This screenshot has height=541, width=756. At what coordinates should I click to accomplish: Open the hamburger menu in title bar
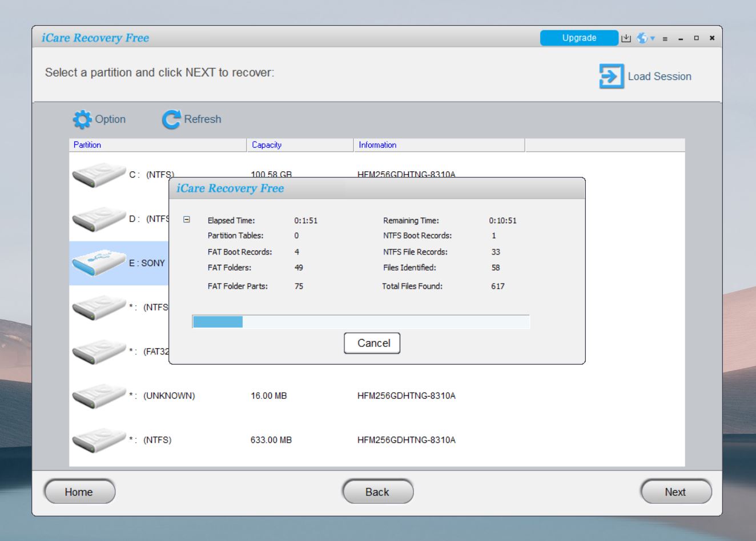665,39
